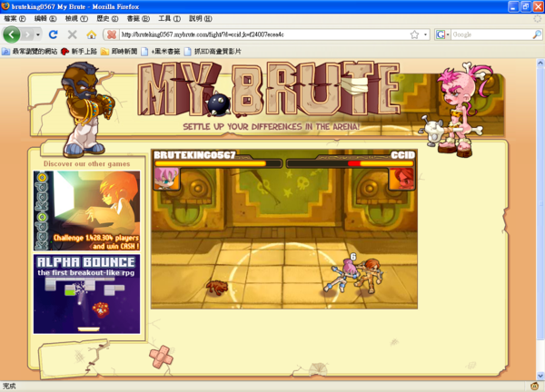Open the 最常瀏覽的網站 bookmark folder

point(30,52)
